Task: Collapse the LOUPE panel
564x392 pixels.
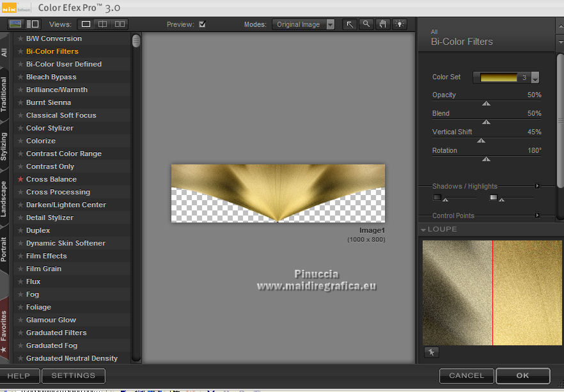Action: 423,230
